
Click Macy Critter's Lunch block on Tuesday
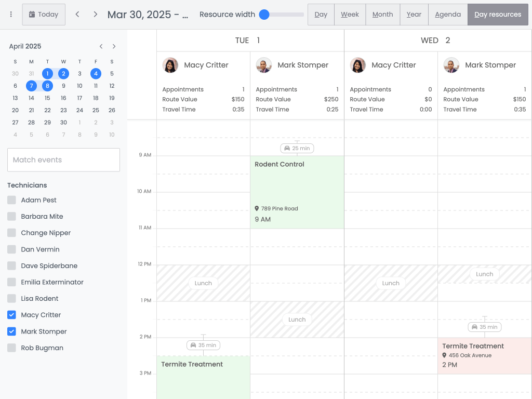pos(204,283)
